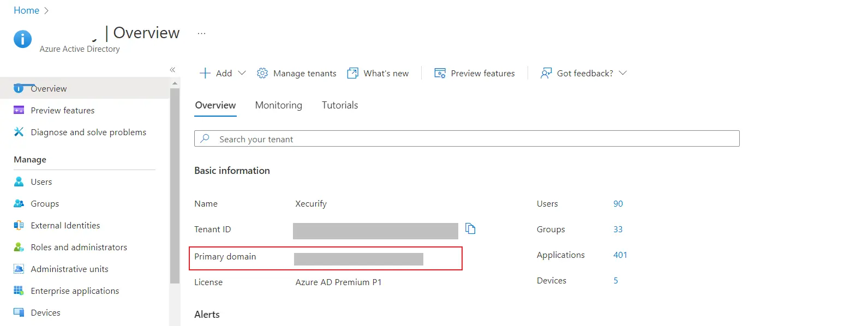Click the Devices monitor icon in sidebar
This screenshot has width=868, height=326.
point(19,312)
